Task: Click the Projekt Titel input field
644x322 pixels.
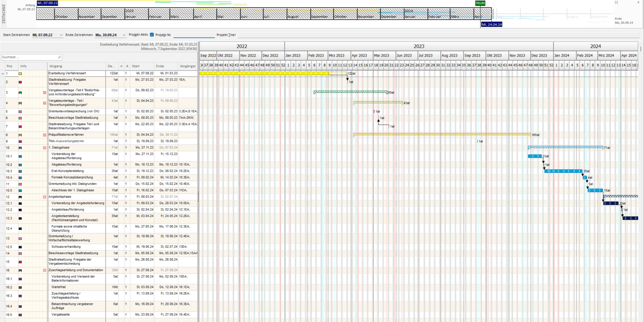Action: tap(439, 35)
